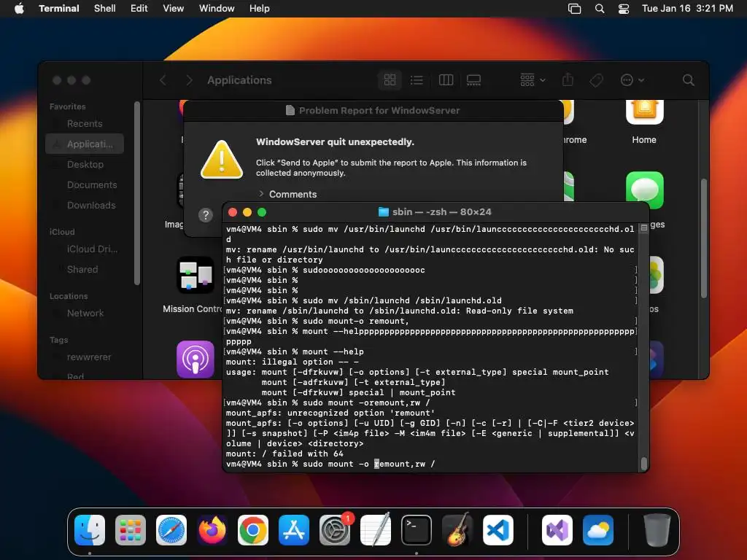Go back in Finder navigation
This screenshot has width=747, height=560.
(163, 80)
